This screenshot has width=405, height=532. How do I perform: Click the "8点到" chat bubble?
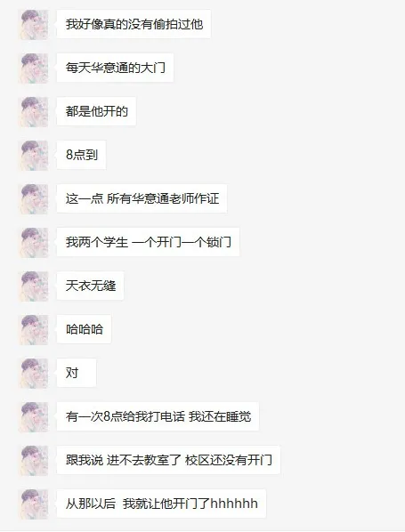82,155
